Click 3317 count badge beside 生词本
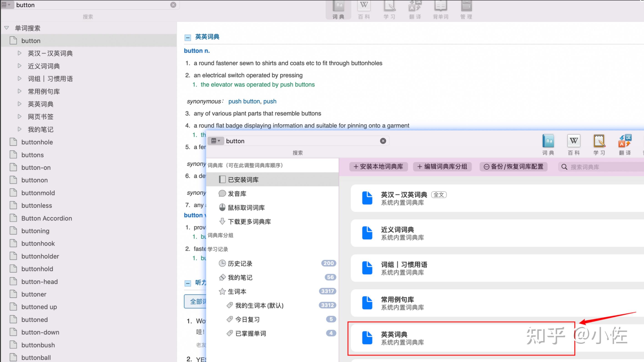 (x=327, y=291)
